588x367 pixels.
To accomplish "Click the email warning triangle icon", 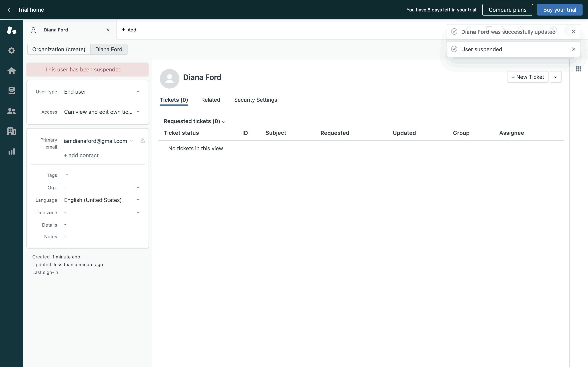I will coord(143,141).
